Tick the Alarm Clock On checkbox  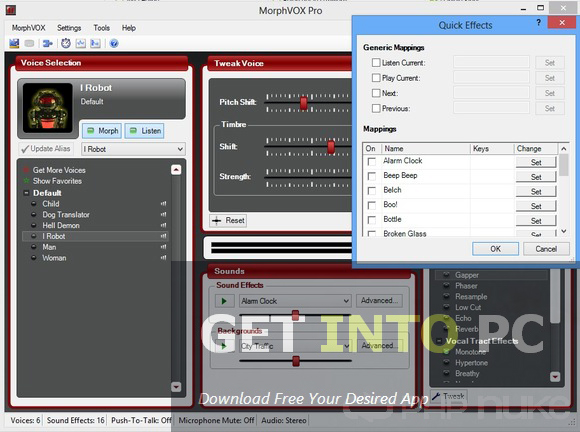[x=372, y=162]
